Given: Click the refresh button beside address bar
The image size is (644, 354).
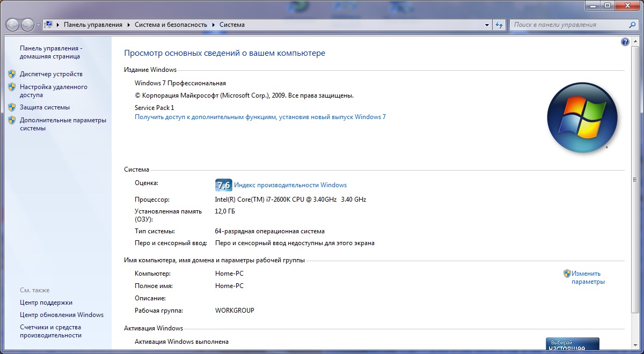Looking at the screenshot, I should [x=500, y=25].
